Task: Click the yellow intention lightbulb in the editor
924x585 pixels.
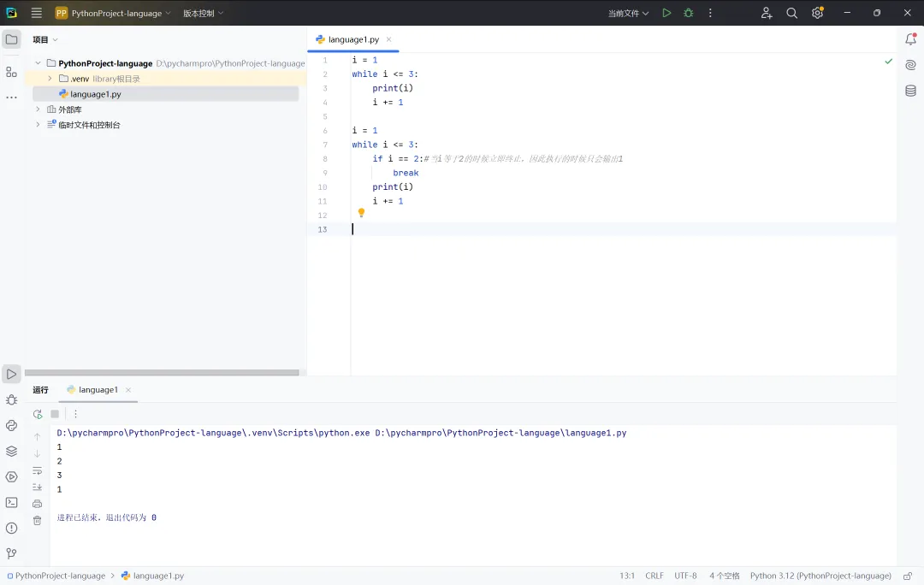Action: click(361, 213)
